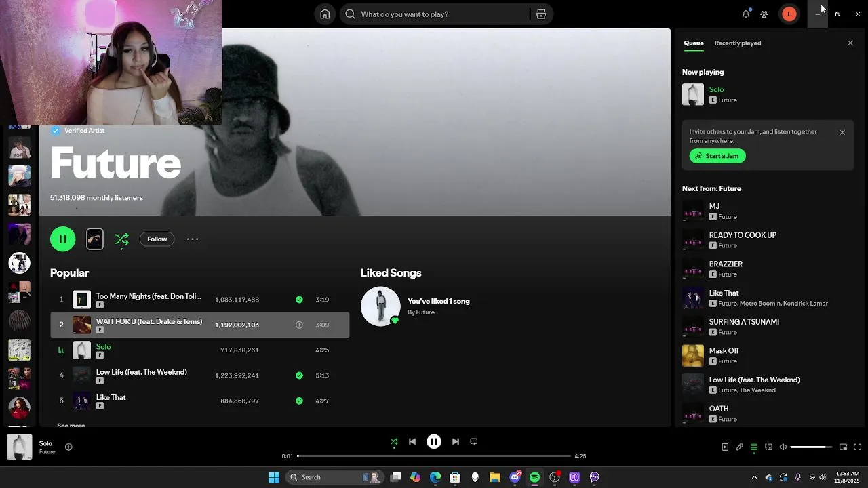Screen dimensions: 868x488
Task: Open Connect to a device icon
Action: (x=768, y=447)
